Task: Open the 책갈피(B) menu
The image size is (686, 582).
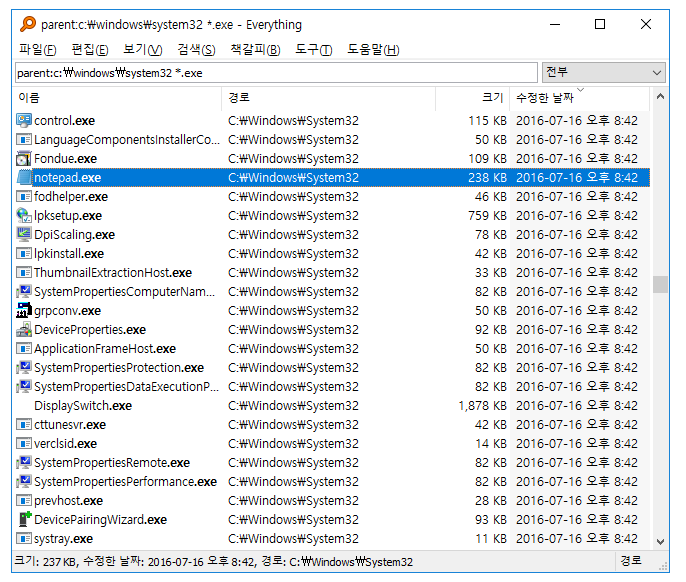Action: click(x=255, y=49)
